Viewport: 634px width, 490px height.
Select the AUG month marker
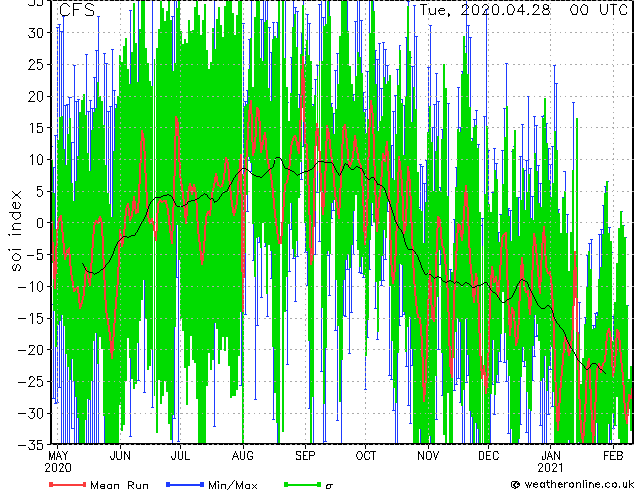click(243, 455)
